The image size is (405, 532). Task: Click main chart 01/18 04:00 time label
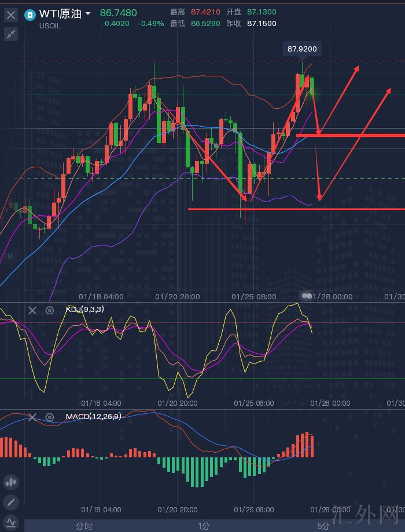point(101,296)
